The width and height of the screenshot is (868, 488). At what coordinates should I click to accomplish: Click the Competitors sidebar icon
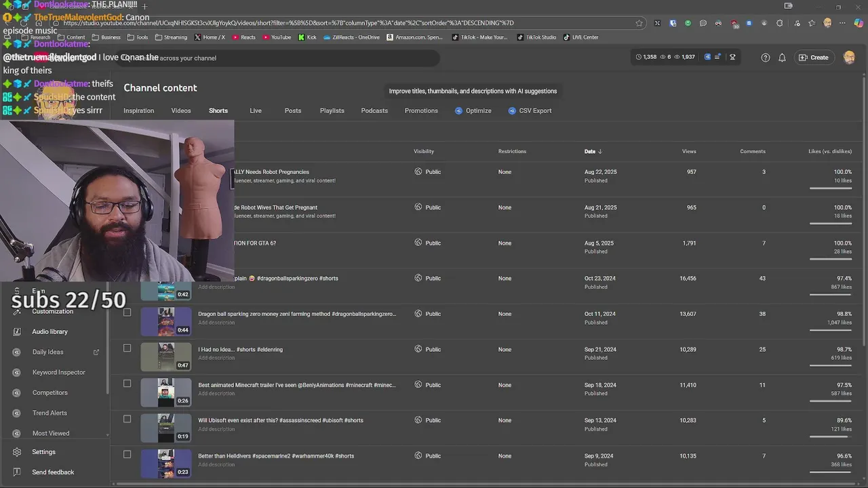(x=17, y=392)
